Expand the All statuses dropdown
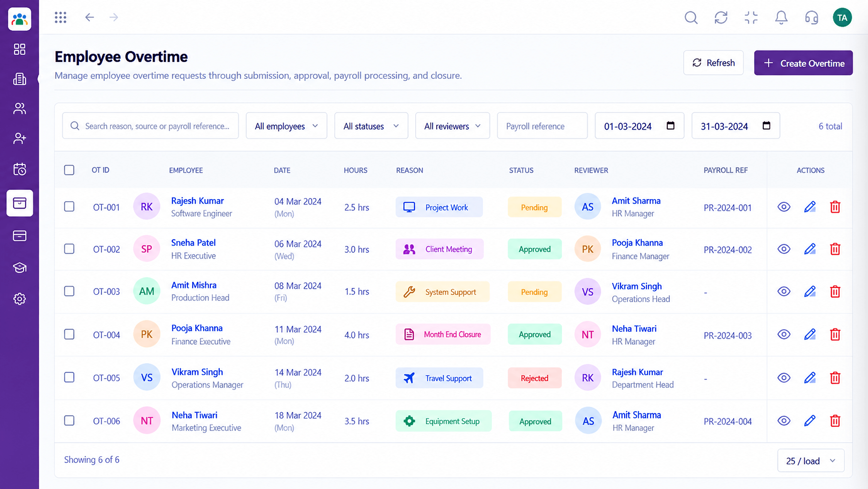Image resolution: width=868 pixels, height=489 pixels. pyautogui.click(x=371, y=126)
